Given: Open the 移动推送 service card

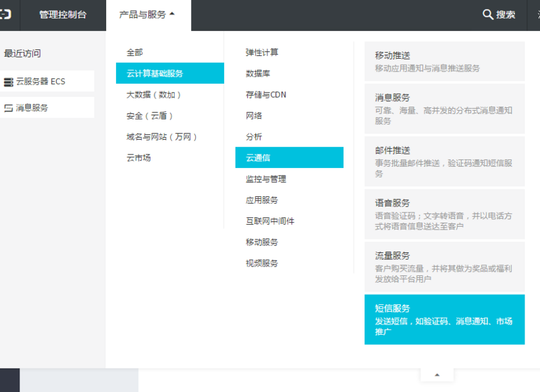Looking at the screenshot, I should (445, 61).
